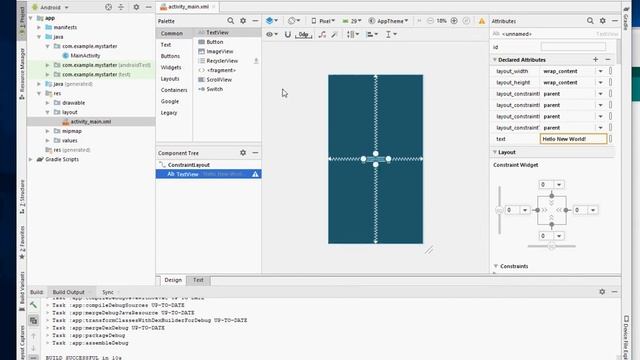
Task: Open layout_height value dropdown
Action: tap(600, 83)
